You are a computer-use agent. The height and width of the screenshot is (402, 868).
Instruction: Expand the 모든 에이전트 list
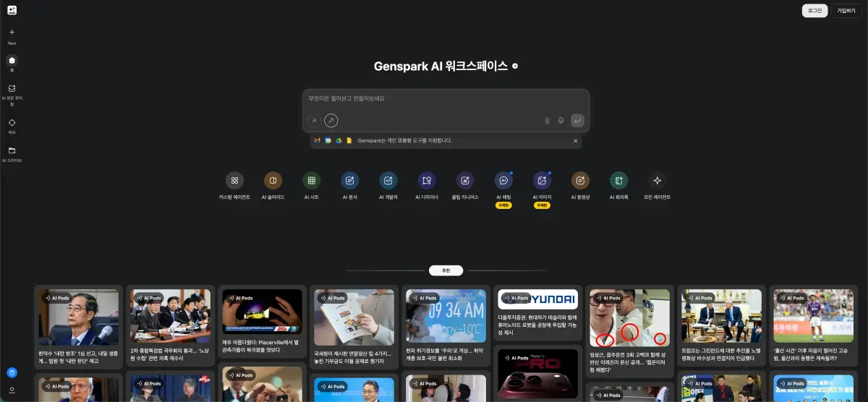(x=657, y=181)
